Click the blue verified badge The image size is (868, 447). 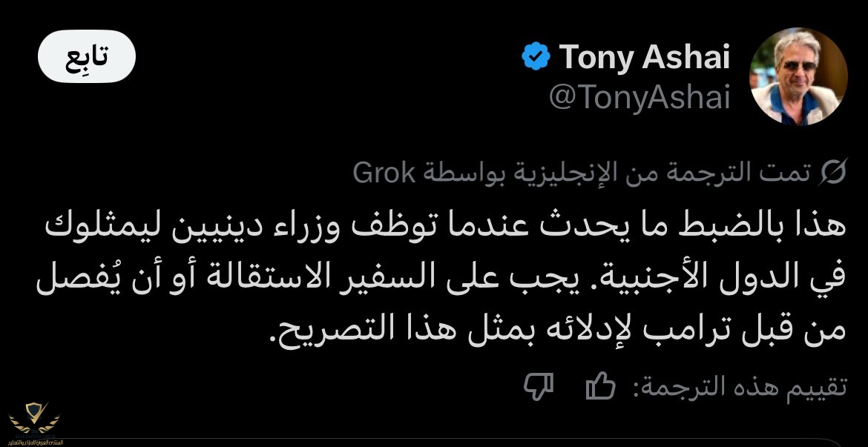(x=536, y=58)
